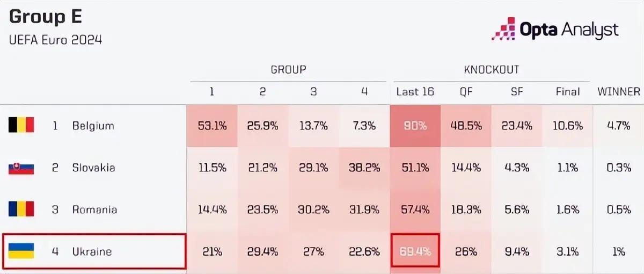644x274 pixels.
Task: Click Belgium's 53.1% group winner cell
Action: pos(211,126)
